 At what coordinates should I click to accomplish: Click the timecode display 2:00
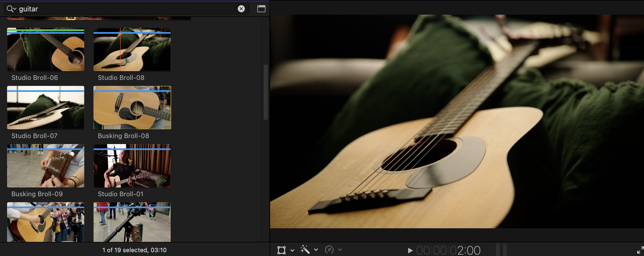click(448, 250)
